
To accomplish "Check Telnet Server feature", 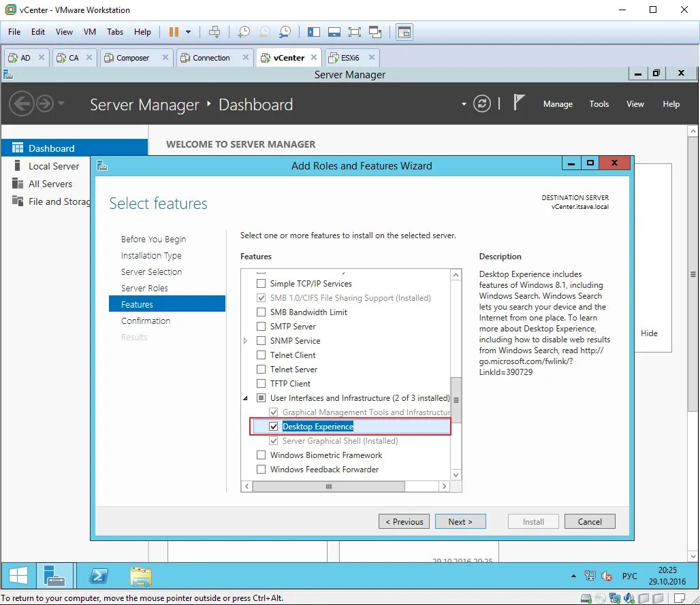I will [261, 369].
